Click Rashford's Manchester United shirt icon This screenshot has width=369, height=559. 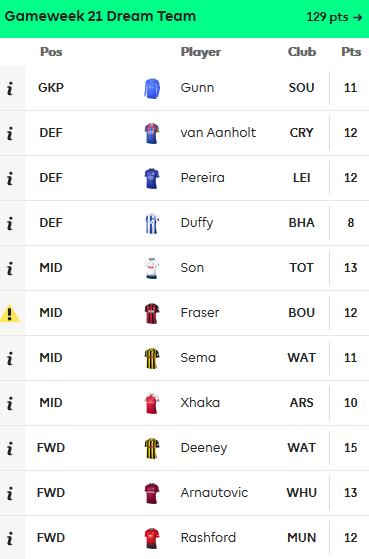pos(152,538)
